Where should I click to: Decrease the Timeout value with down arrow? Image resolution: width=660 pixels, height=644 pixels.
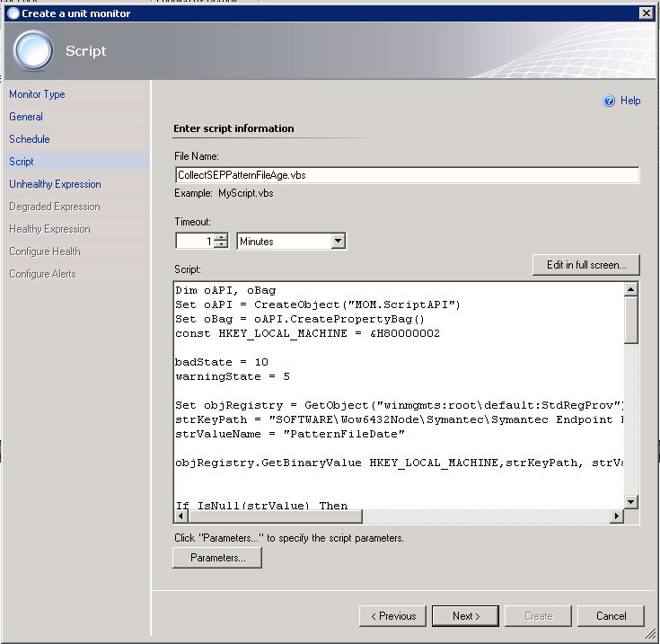(x=221, y=245)
